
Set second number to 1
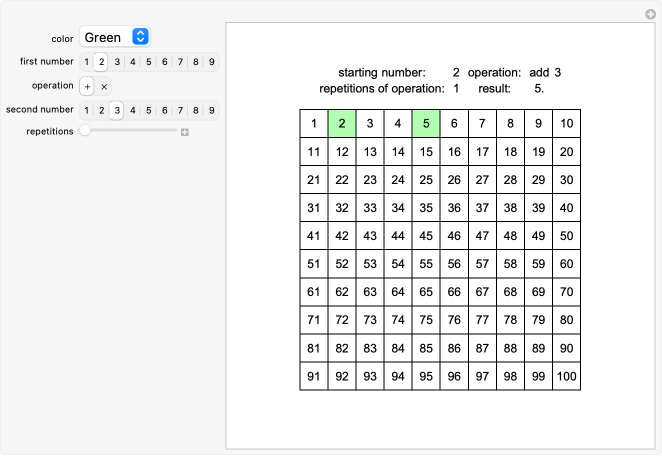click(x=87, y=111)
